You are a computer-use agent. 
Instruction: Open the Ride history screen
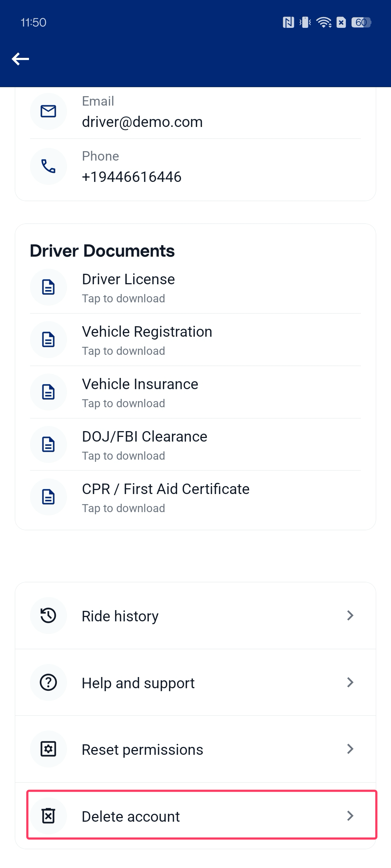click(195, 615)
